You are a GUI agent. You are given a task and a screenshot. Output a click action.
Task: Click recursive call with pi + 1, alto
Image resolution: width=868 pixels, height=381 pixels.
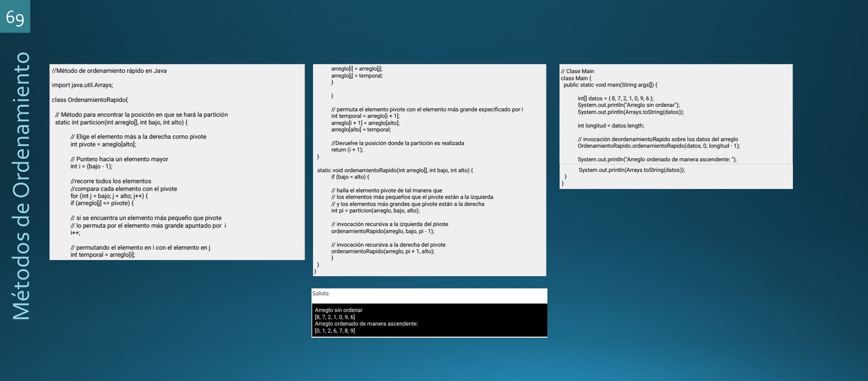point(382,251)
